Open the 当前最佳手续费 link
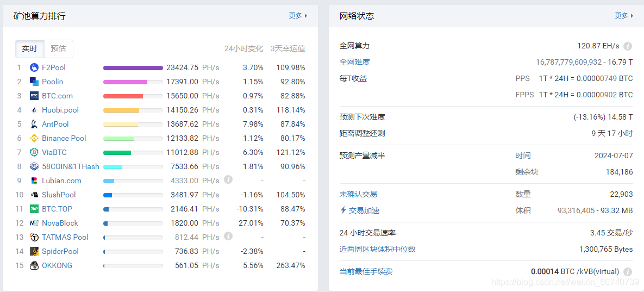Image resolution: width=644 pixels, height=292 pixels. 366,272
